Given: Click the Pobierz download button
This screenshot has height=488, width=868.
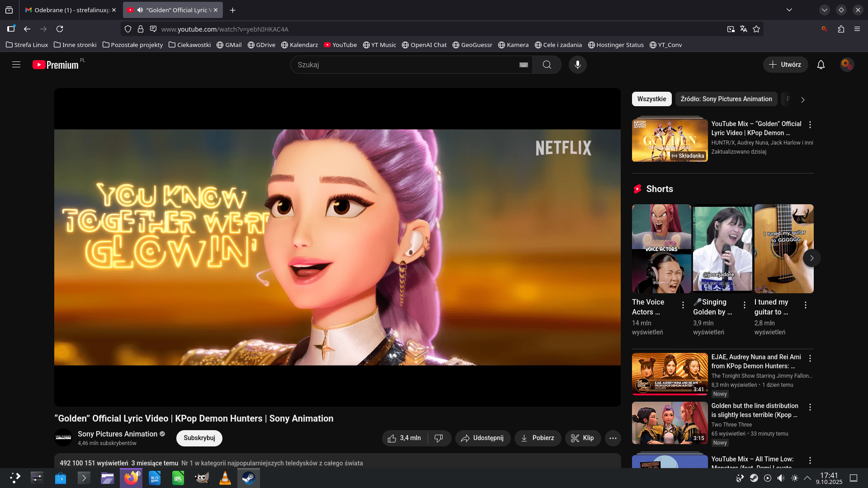Looking at the screenshot, I should tap(538, 438).
